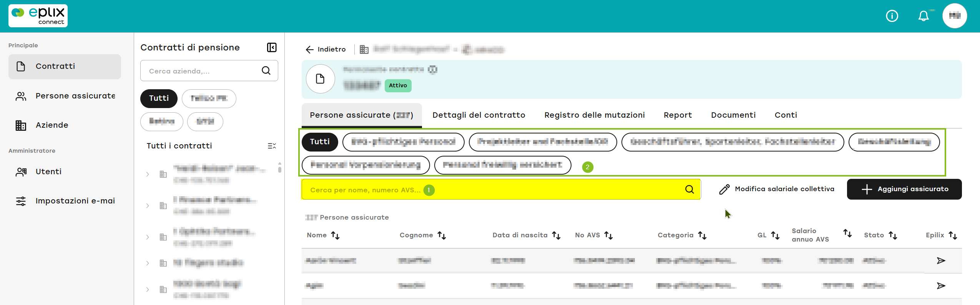The width and height of the screenshot is (980, 305).
Task: Select Geschäftsleitung filter chip
Action: [894, 142]
